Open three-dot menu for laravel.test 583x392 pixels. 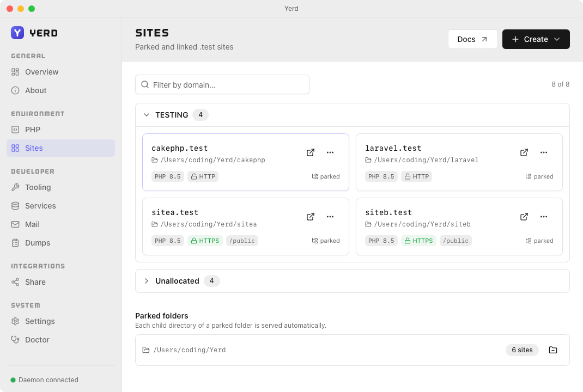click(x=544, y=152)
